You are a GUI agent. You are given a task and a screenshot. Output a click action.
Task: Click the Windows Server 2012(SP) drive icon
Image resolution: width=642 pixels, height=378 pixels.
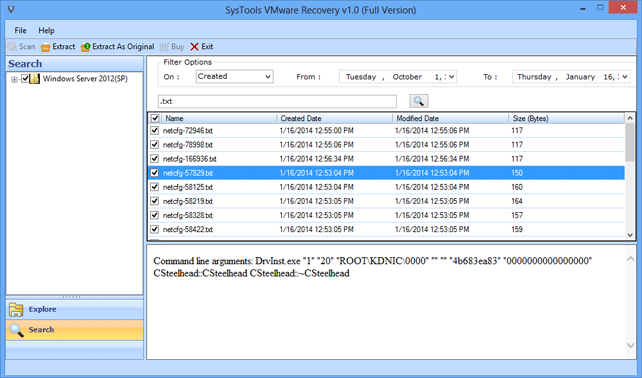coord(36,78)
